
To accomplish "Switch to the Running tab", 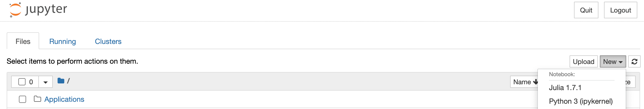I will pyautogui.click(x=63, y=41).
